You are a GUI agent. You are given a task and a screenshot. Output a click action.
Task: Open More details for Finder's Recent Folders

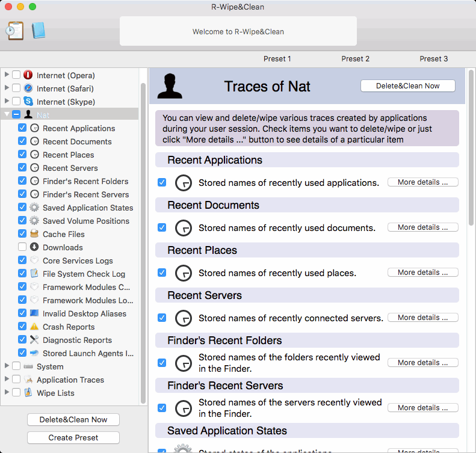pyautogui.click(x=423, y=363)
